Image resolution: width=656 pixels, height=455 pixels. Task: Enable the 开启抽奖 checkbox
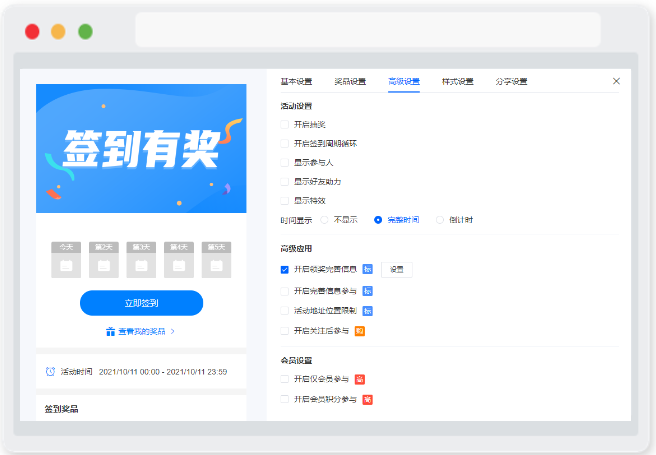click(284, 124)
